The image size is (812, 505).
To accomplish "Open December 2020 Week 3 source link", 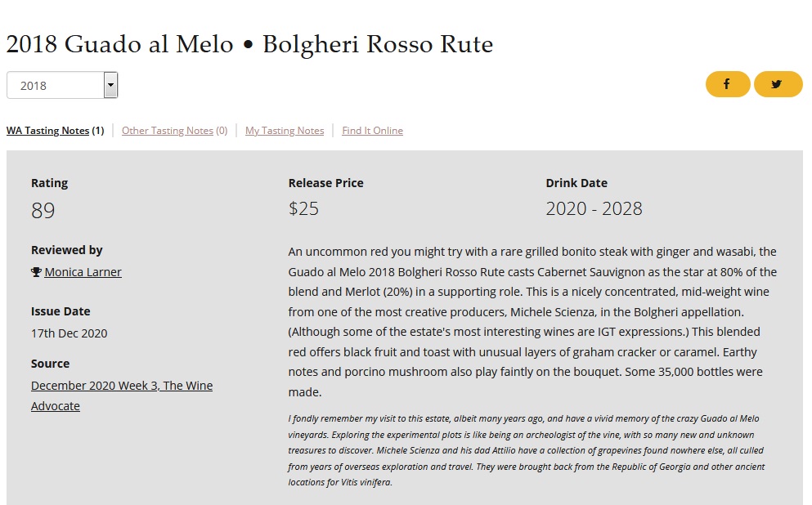I will coord(122,396).
